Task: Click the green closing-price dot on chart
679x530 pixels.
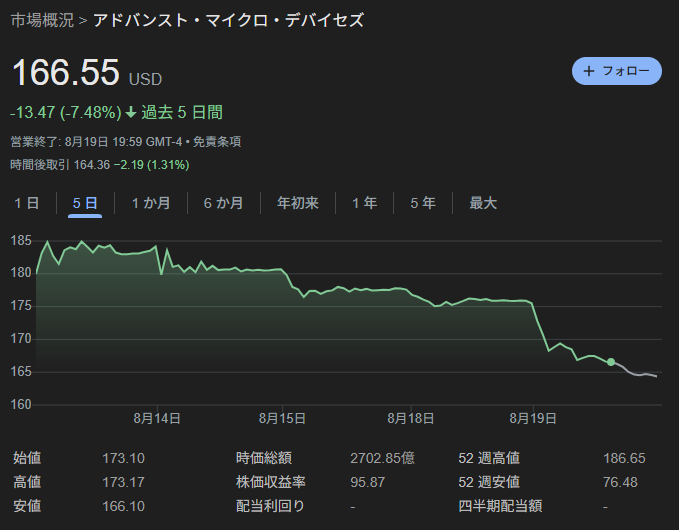Action: (611, 362)
